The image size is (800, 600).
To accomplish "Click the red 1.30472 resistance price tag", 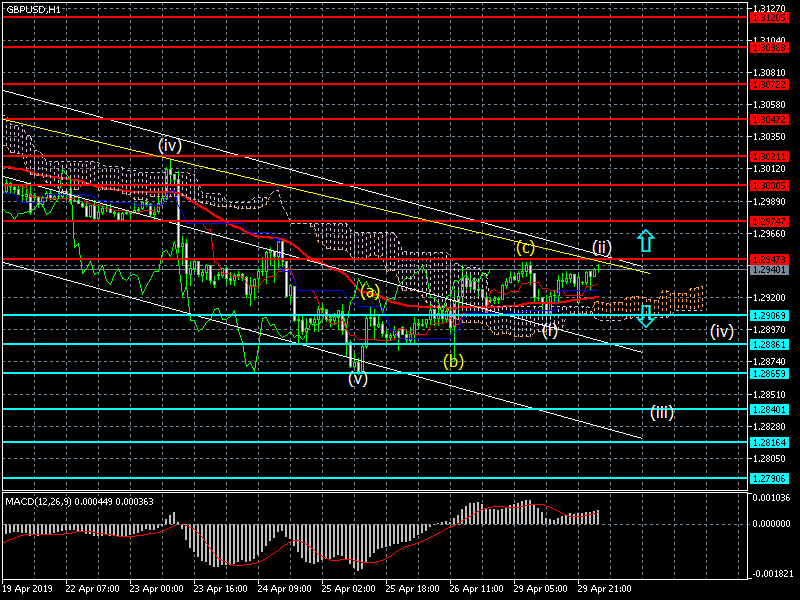I will 770,119.
